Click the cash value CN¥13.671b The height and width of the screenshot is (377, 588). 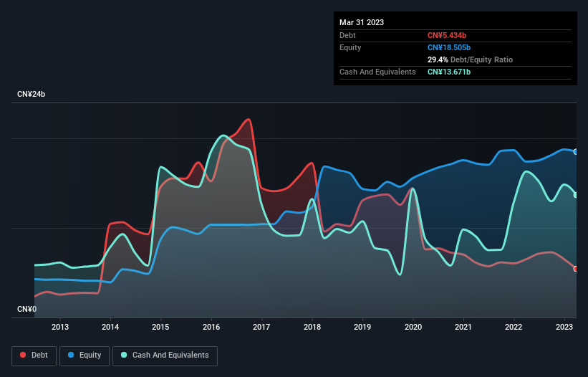(449, 72)
